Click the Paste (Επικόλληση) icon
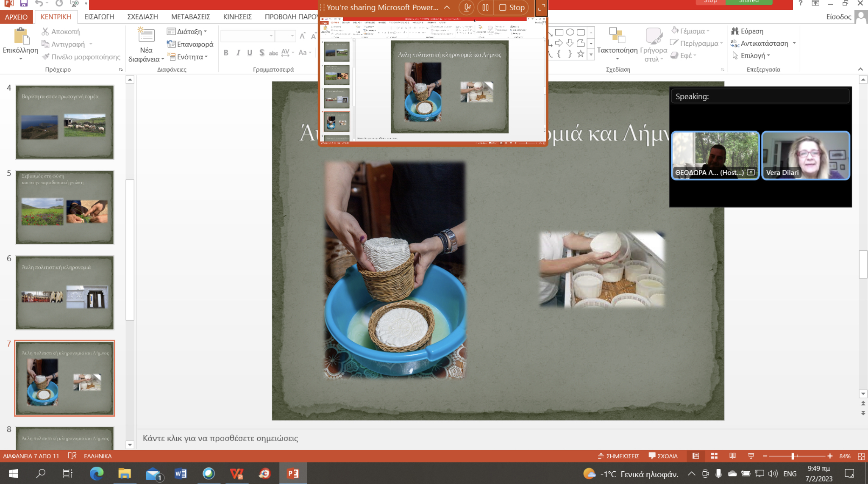Screen dimensions: 868x484 click(x=21, y=36)
